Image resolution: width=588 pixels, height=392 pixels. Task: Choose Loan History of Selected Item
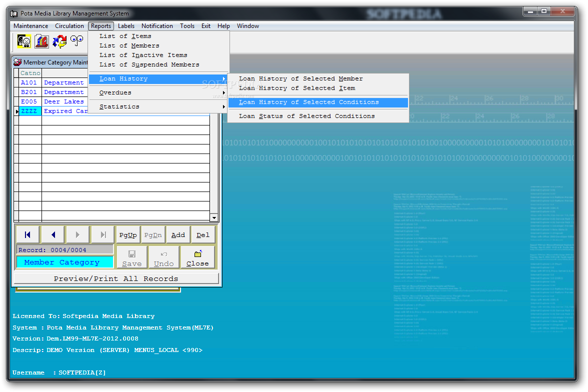(318, 88)
